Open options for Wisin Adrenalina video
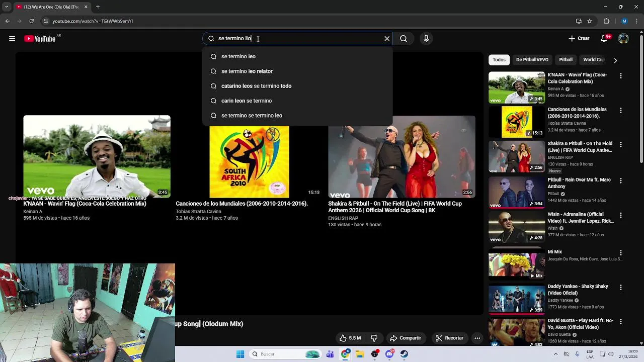Viewport: 644px width, 362px height. click(621, 215)
